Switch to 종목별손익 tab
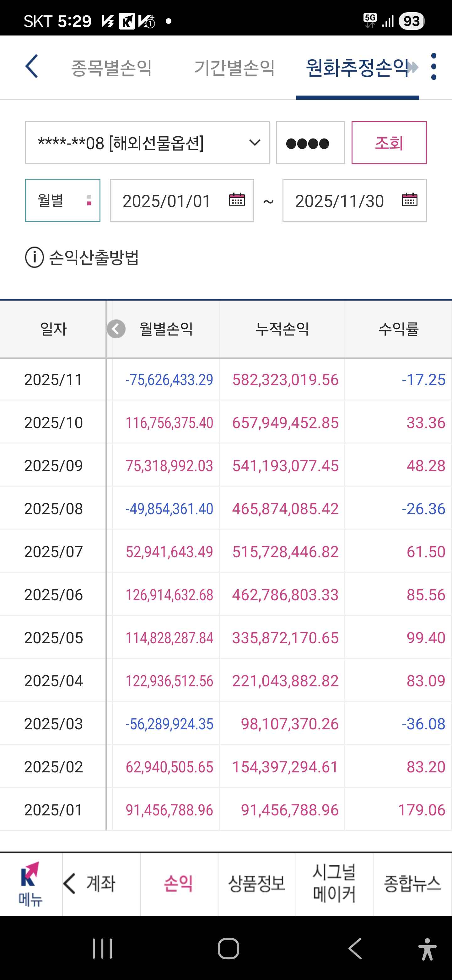Screen dimensions: 452x980 (x=111, y=68)
